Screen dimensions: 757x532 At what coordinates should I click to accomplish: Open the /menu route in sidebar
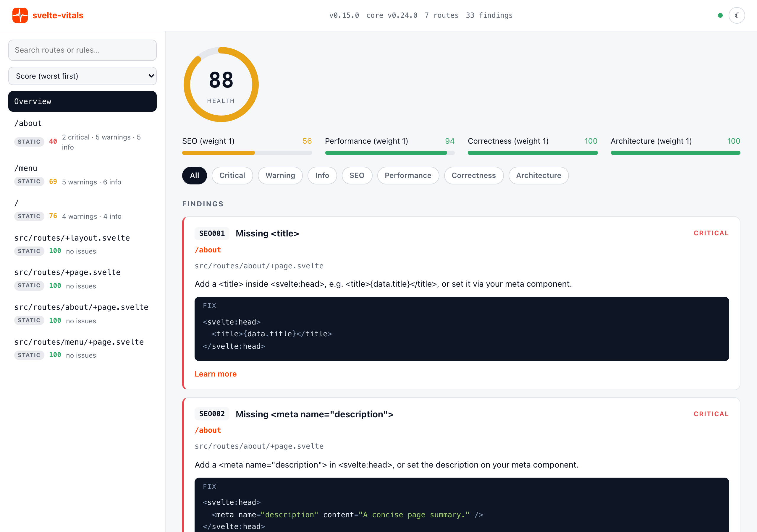click(83, 175)
